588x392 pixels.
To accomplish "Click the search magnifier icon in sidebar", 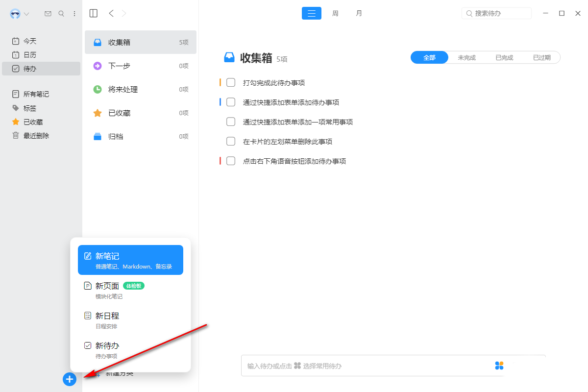I will pyautogui.click(x=61, y=14).
